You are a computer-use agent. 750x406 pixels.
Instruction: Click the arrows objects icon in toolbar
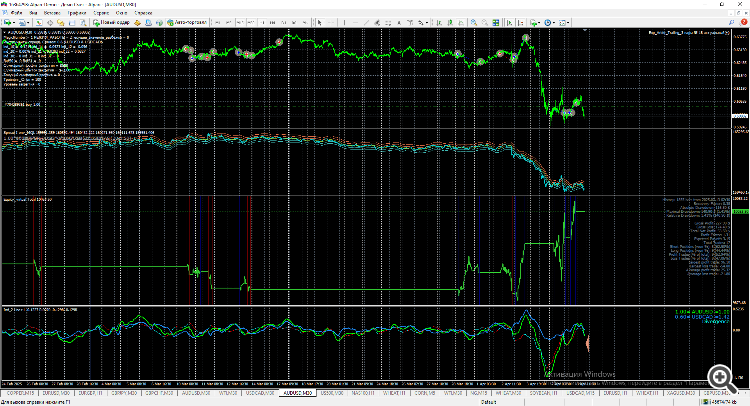click(420, 22)
